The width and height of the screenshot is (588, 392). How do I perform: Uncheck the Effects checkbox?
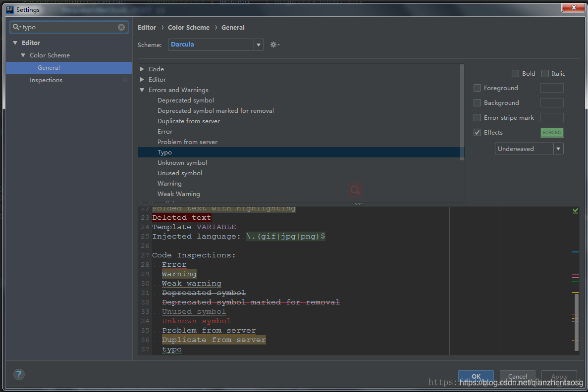coord(477,132)
